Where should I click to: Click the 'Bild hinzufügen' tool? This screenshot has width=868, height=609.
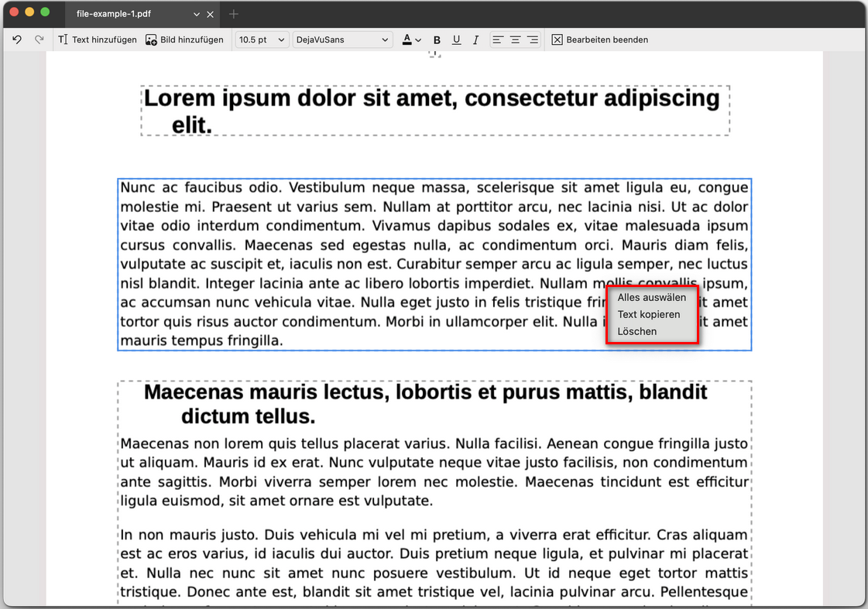(185, 39)
